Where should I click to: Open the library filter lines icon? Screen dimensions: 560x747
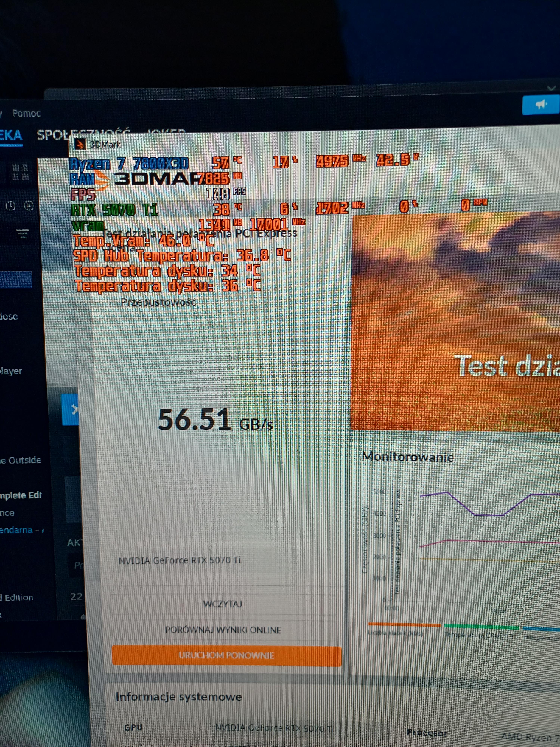[x=23, y=233]
